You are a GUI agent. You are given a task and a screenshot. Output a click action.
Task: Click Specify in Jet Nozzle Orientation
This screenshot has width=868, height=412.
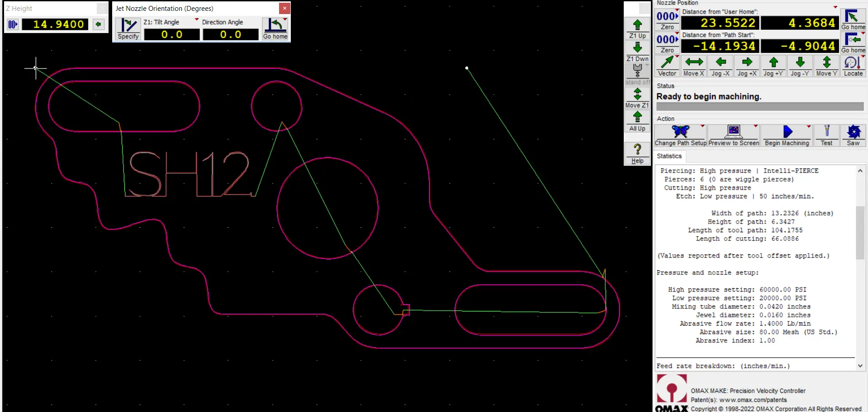tap(128, 29)
